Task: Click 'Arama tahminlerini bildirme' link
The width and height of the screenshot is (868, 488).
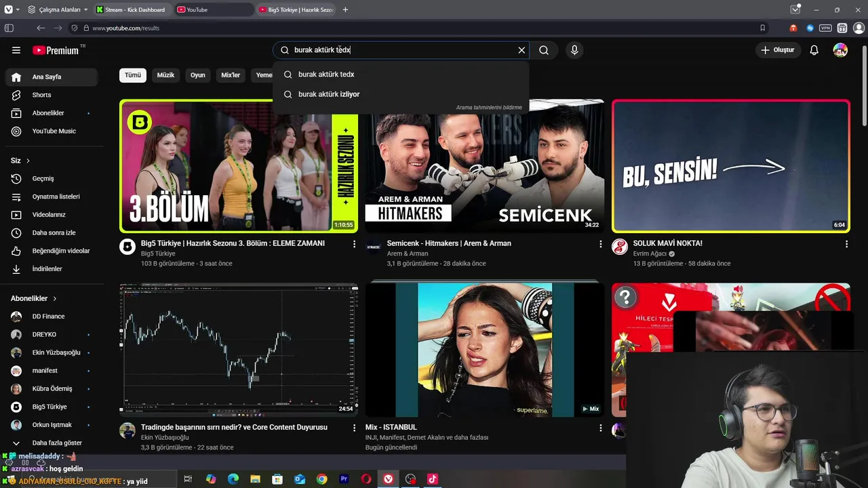Action: (x=489, y=107)
